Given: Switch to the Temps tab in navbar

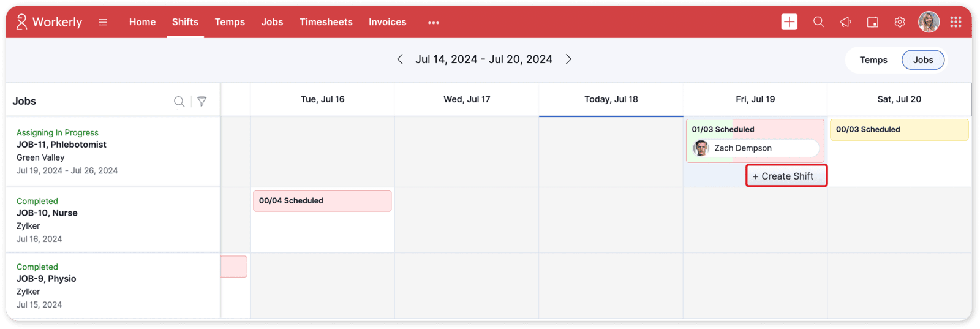Looking at the screenshot, I should tap(230, 22).
